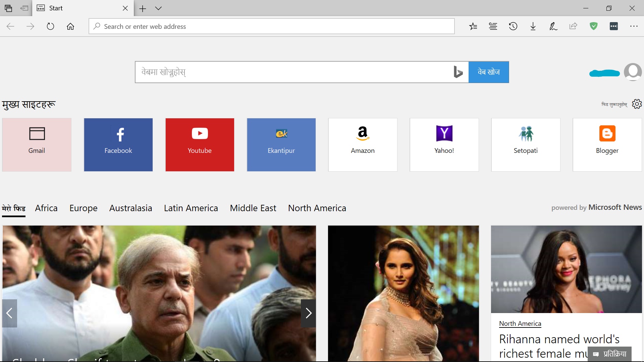Refresh the current page
Screen dimensions: 644x362
pyautogui.click(x=50, y=26)
